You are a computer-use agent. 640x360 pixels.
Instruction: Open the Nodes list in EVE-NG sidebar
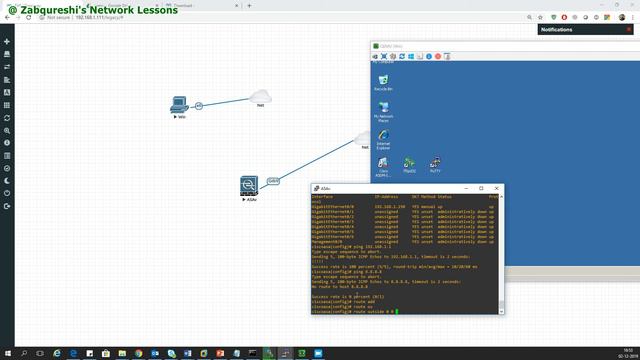(x=7, y=54)
